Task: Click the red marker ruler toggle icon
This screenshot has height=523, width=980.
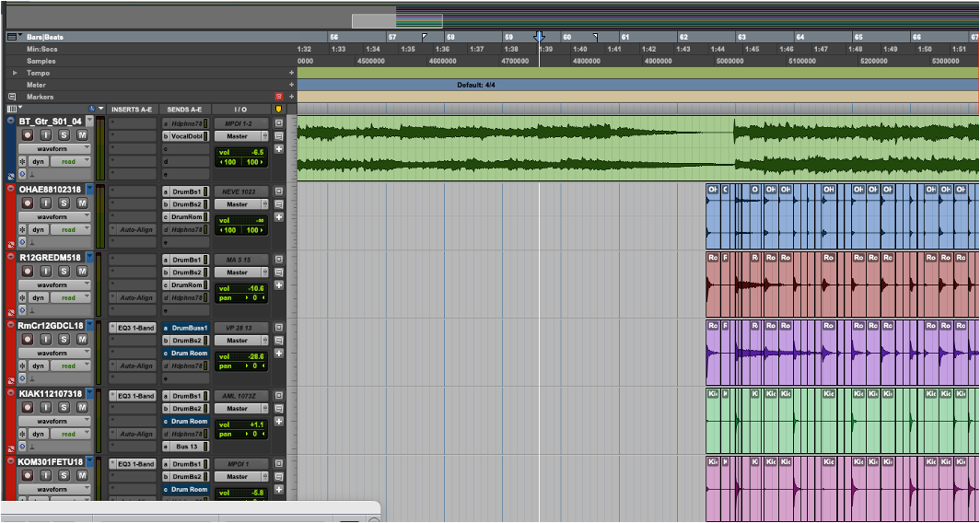Action: tap(279, 97)
